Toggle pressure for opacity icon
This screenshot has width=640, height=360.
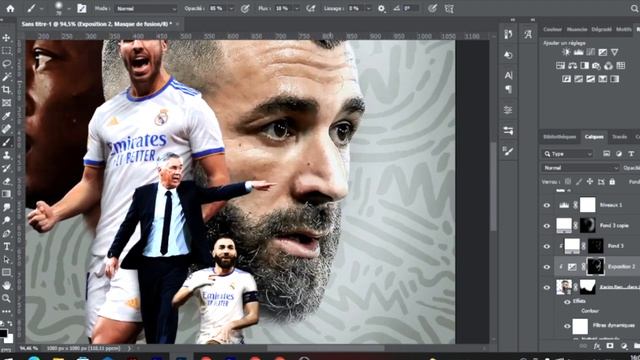pyautogui.click(x=245, y=8)
